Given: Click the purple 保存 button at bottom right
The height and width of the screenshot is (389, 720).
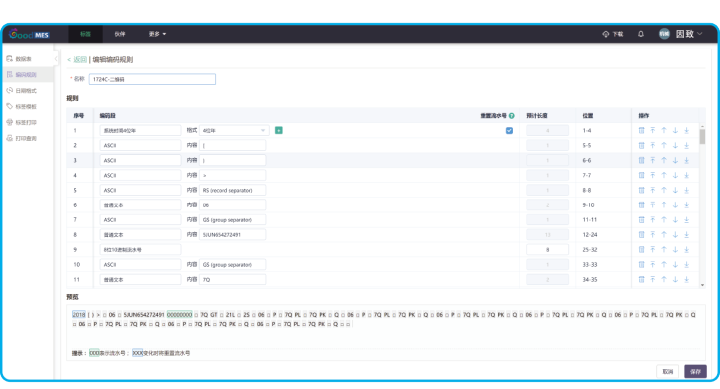Looking at the screenshot, I should pyautogui.click(x=695, y=371).
